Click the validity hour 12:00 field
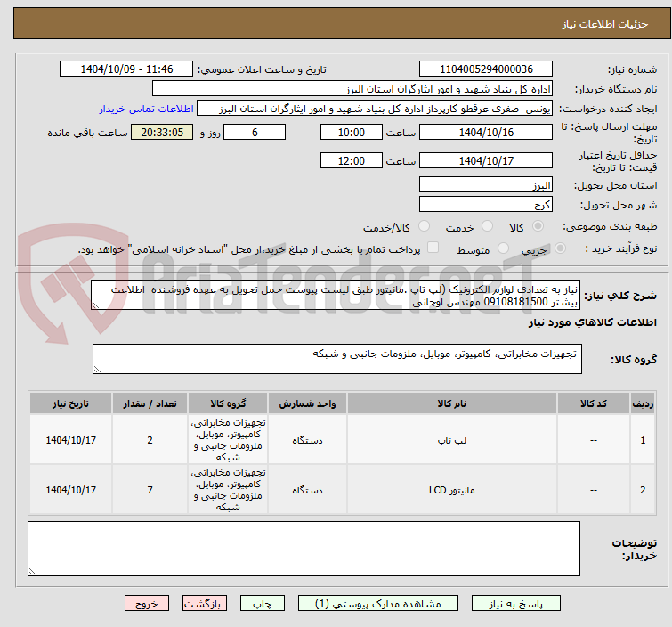 (x=352, y=160)
